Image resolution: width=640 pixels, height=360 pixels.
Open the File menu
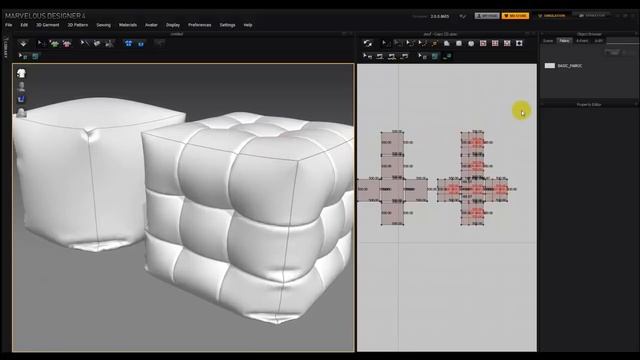pos(9,25)
